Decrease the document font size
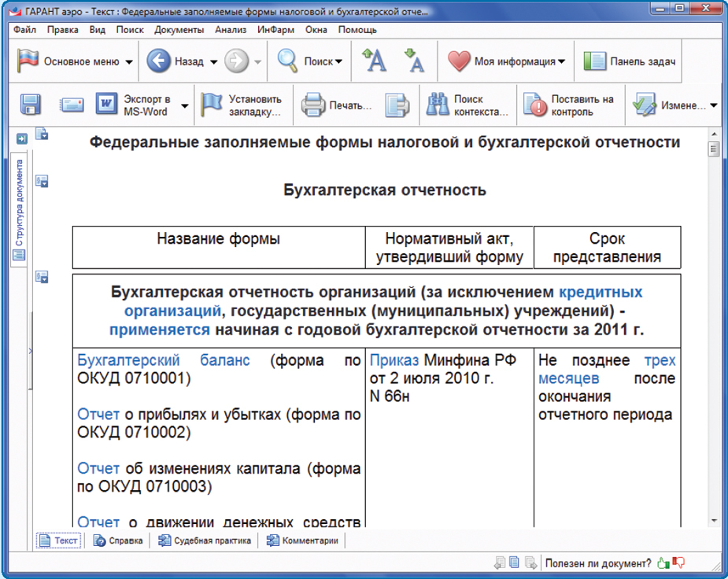 [x=414, y=61]
